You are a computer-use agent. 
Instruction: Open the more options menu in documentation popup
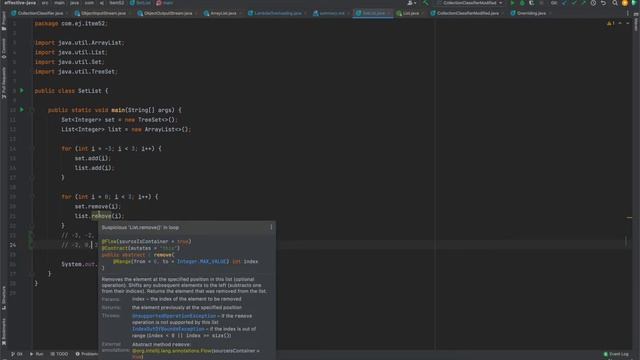[x=271, y=227]
